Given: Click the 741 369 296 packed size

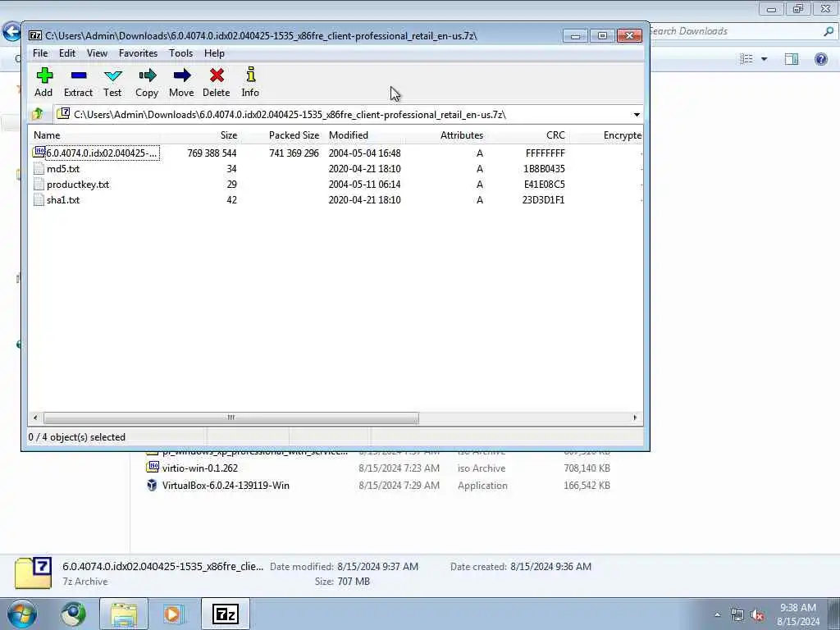Looking at the screenshot, I should click(x=294, y=153).
